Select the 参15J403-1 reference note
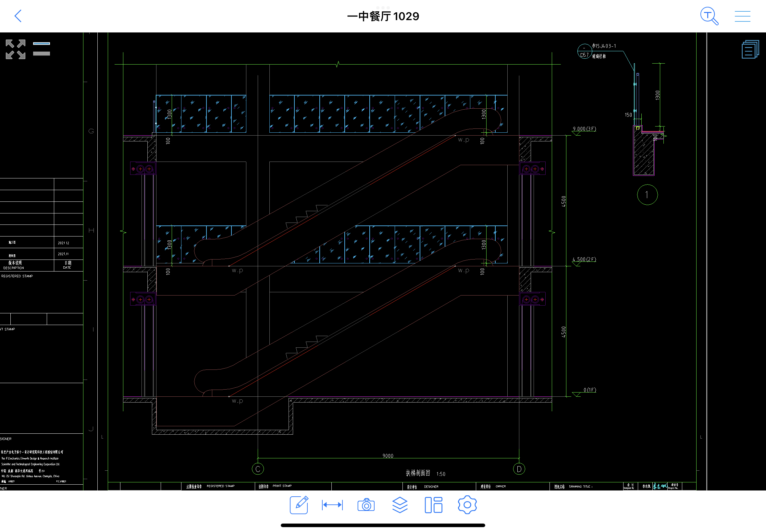766x532 pixels. point(604,46)
